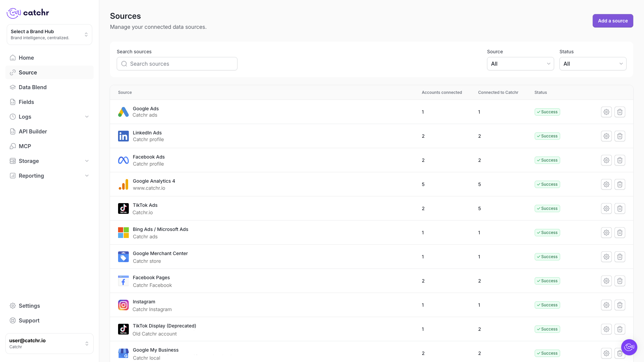Click the Success badge for Instagram
Screen dimensions: 644x362
pos(547,305)
